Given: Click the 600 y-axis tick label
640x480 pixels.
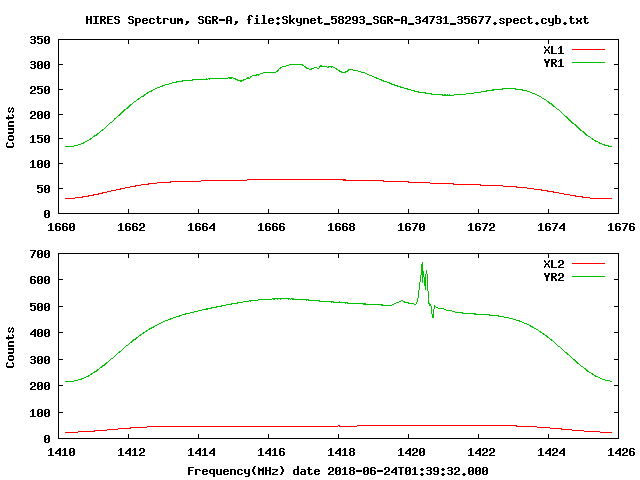Looking at the screenshot, I should coord(40,280).
